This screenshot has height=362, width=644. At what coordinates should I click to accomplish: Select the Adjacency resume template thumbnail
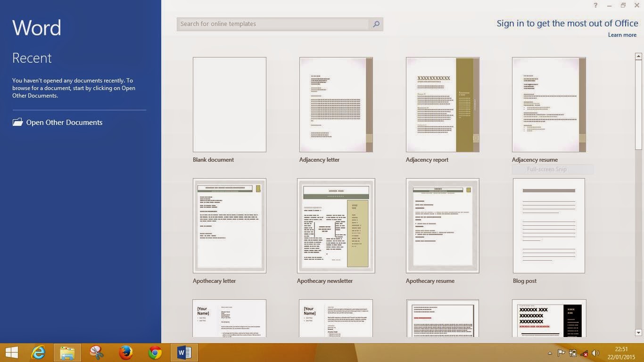[x=549, y=105]
